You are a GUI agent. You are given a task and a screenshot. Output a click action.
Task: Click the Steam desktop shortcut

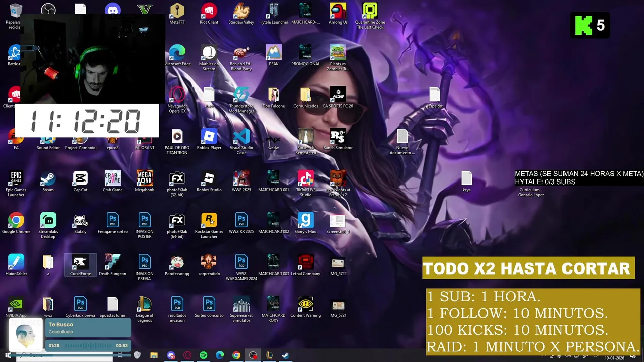tap(48, 181)
